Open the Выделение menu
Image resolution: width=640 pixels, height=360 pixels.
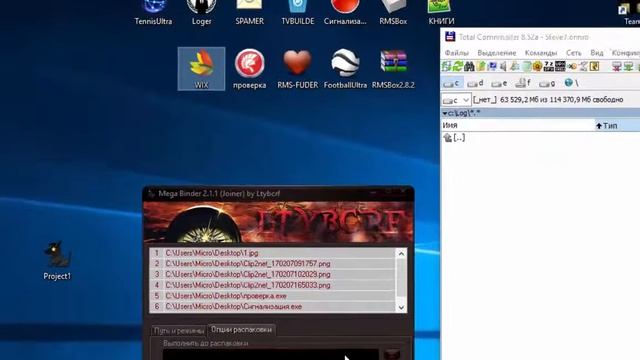click(497, 53)
